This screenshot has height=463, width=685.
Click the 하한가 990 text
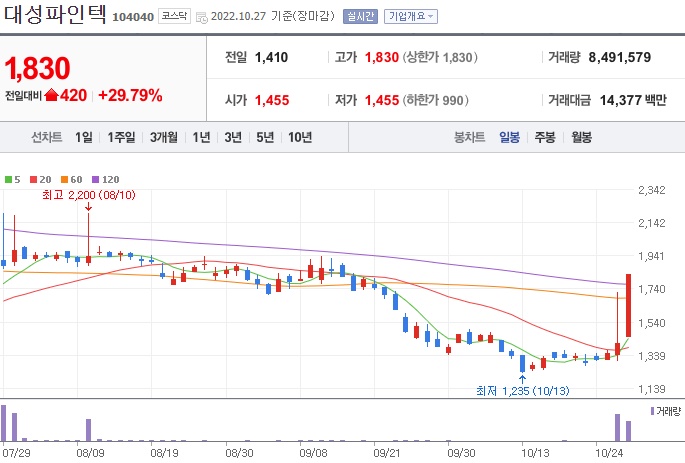[436, 100]
